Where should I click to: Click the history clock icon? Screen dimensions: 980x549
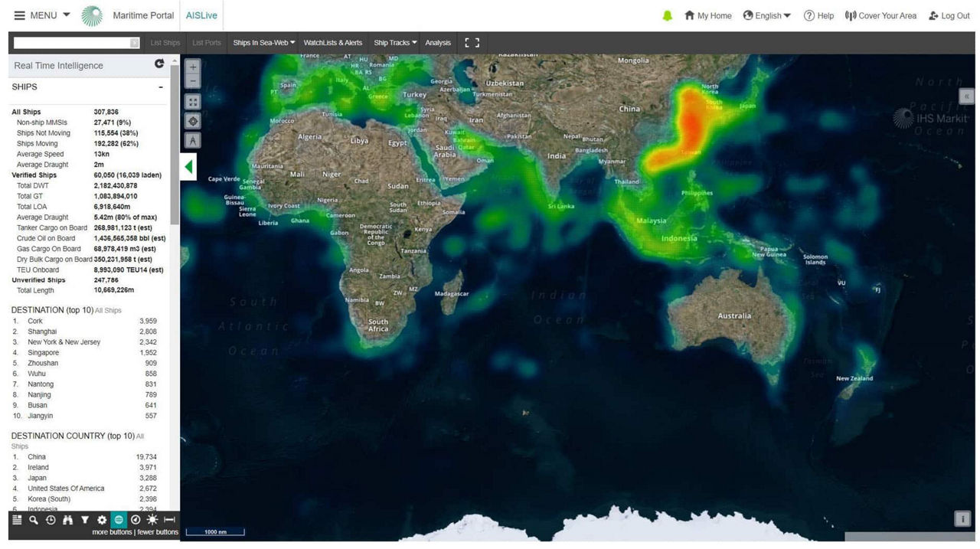click(x=51, y=520)
